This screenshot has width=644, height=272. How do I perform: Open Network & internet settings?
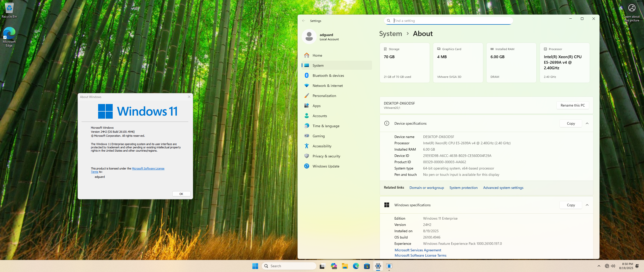point(337,86)
